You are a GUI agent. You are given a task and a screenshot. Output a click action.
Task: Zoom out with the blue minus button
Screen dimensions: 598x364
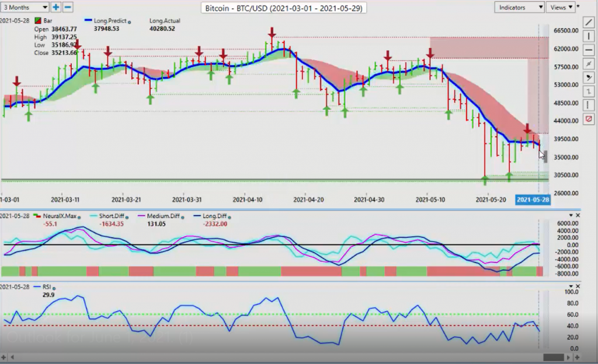pyautogui.click(x=68, y=7)
